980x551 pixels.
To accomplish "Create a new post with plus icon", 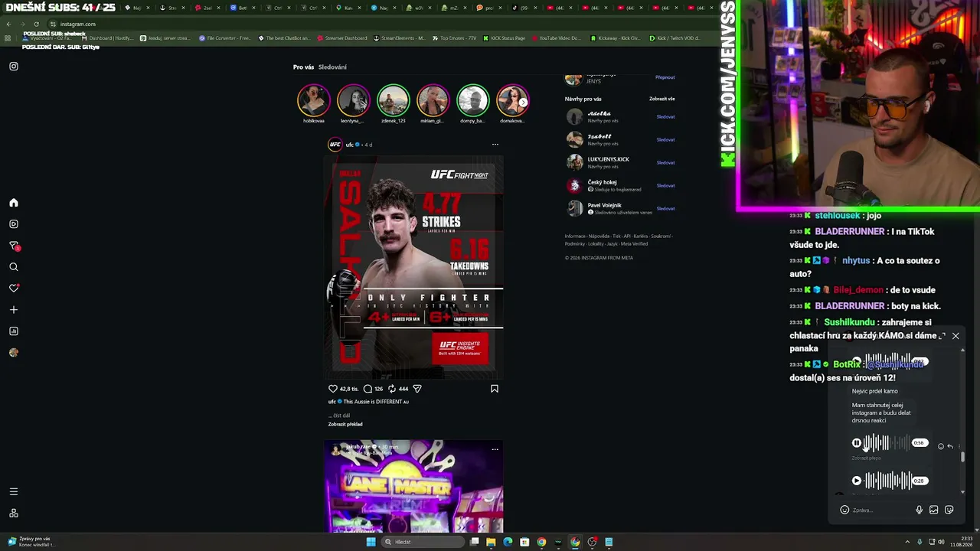I will [14, 310].
